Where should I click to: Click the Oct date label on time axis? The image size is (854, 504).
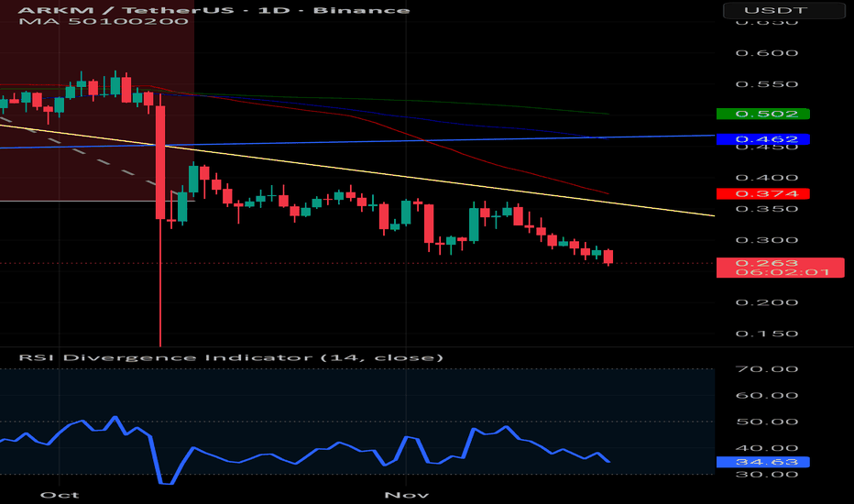[60, 495]
